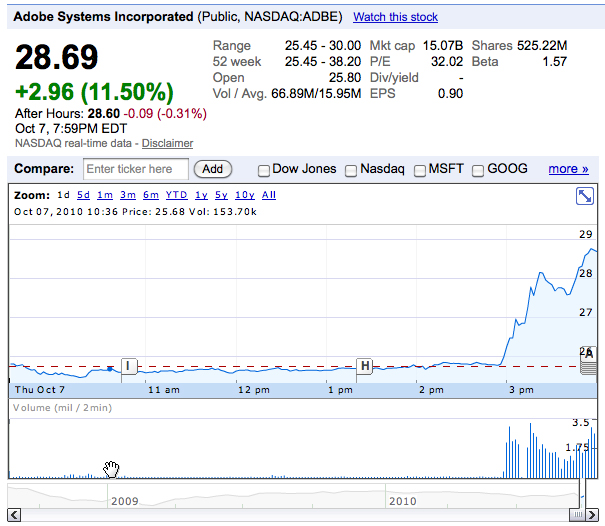Open news marker I on the chart

pos(129,366)
